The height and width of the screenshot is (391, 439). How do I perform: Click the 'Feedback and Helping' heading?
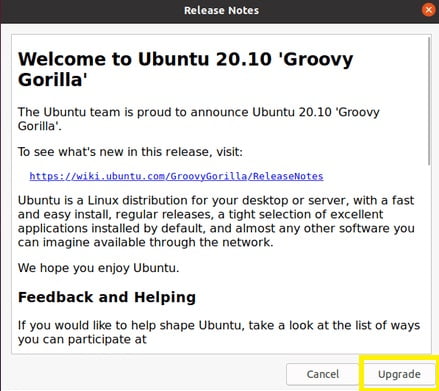(x=107, y=297)
